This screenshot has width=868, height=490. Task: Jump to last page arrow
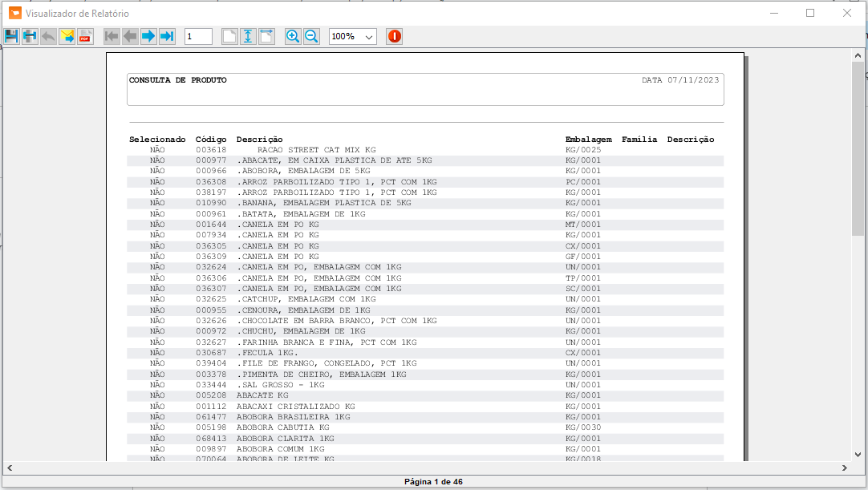point(167,36)
